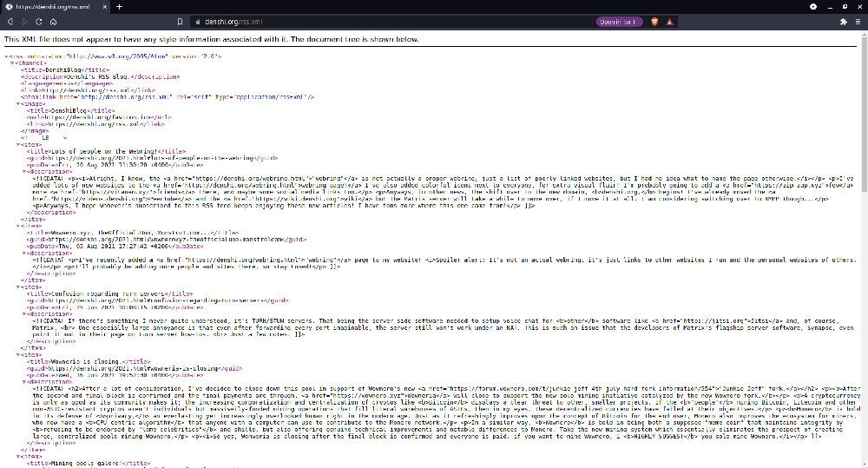Viewport: 868px width, 468px height.
Task: Click guid 'wowneria-is-closing'
Action: tap(135, 368)
